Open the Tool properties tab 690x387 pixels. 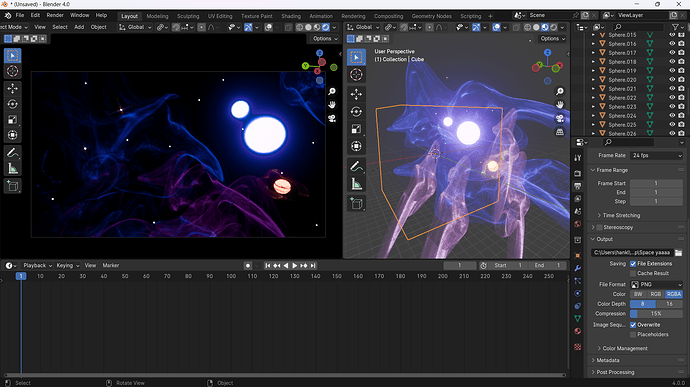pyautogui.click(x=578, y=158)
